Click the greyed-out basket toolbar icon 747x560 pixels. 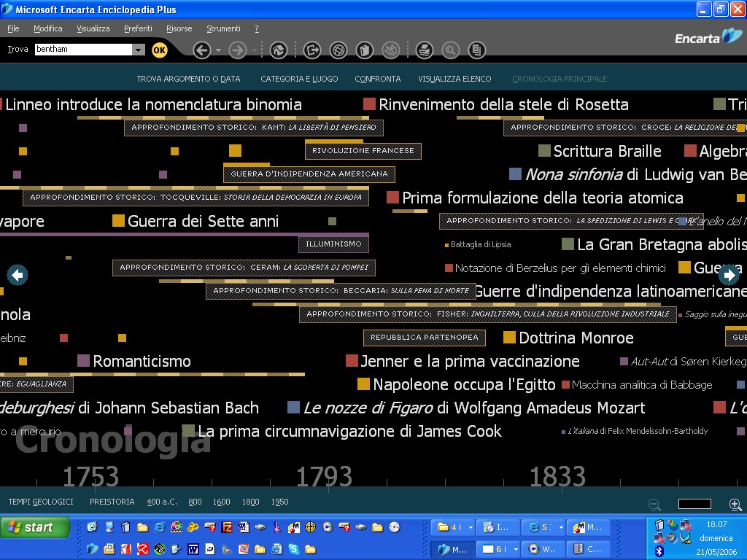point(391,50)
